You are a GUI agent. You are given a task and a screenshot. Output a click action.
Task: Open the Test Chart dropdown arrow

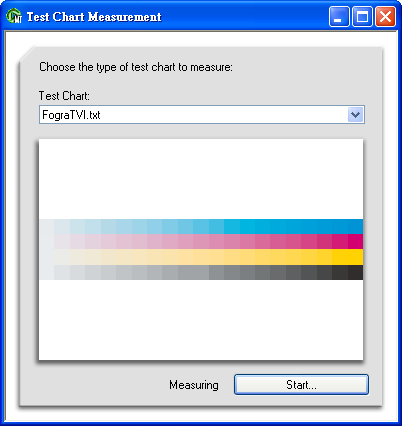[x=355, y=115]
